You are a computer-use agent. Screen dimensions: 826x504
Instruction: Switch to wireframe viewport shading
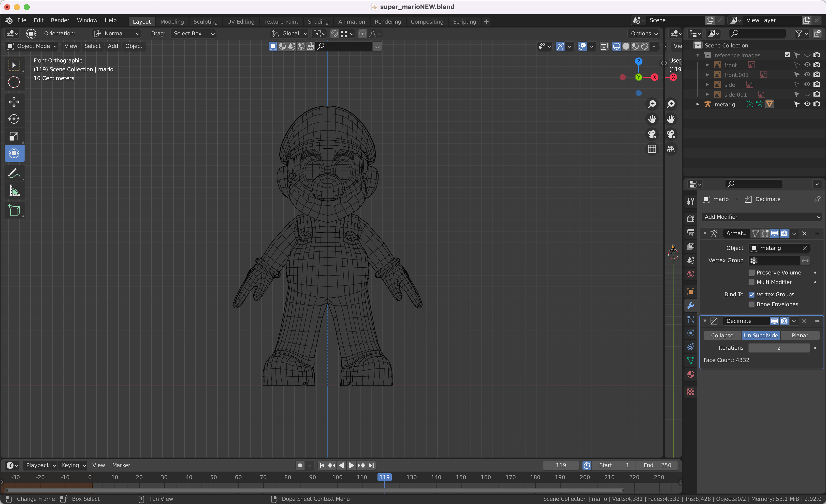(616, 46)
